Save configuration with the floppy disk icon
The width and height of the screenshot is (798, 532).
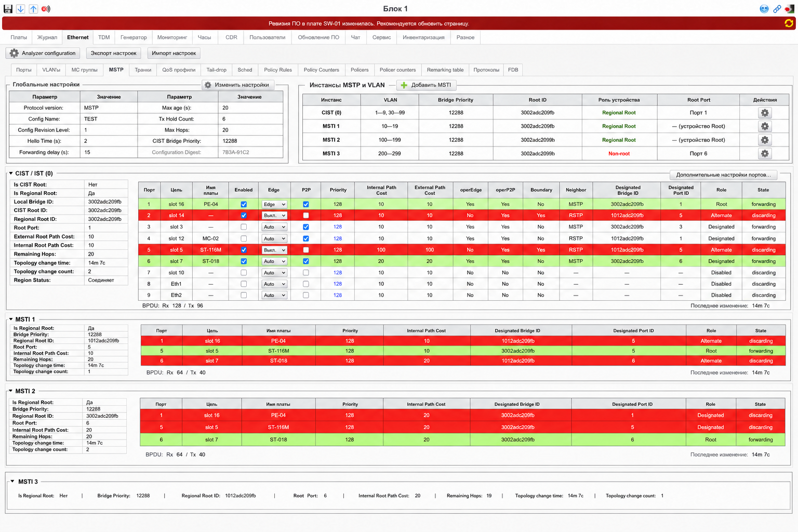8,9
